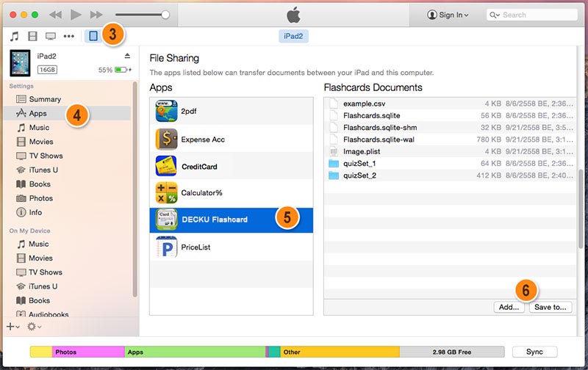
Task: Select the quizSet_2 folder
Action: tap(450, 175)
